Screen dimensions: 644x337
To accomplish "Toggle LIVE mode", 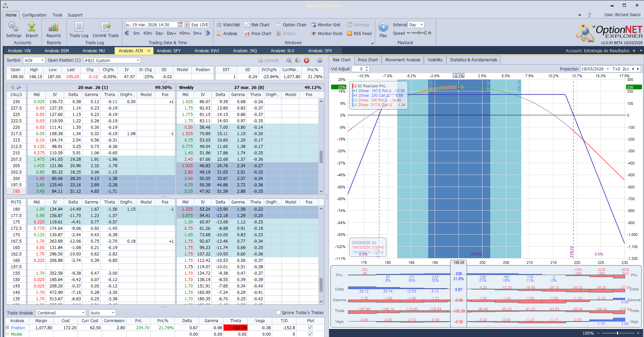I will [204, 25].
